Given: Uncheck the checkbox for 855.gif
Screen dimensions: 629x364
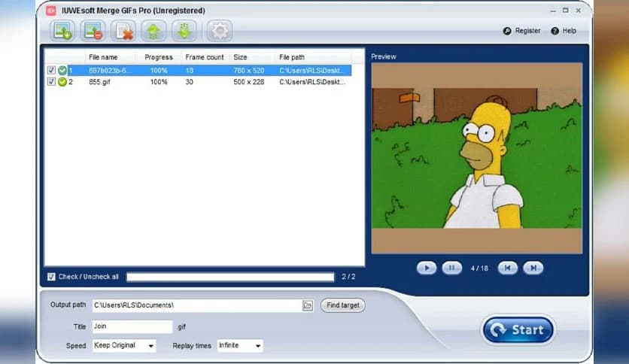Looking at the screenshot, I should pyautogui.click(x=51, y=82).
